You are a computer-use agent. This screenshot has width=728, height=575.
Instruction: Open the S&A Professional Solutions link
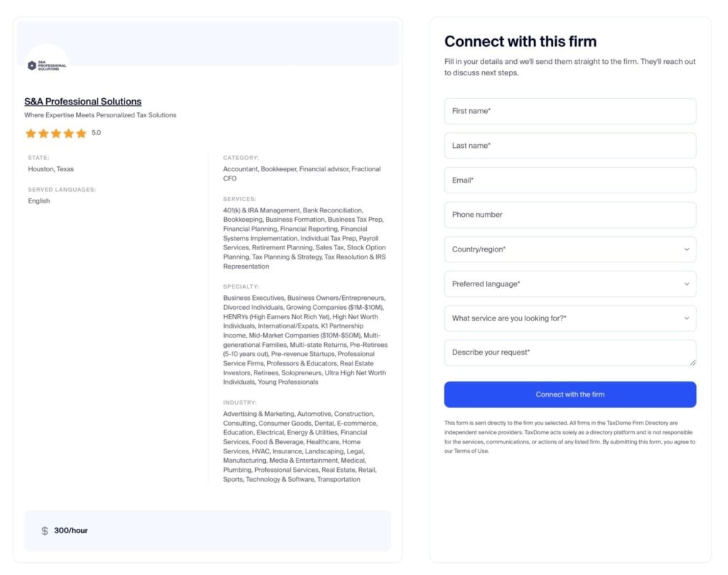[82, 101]
